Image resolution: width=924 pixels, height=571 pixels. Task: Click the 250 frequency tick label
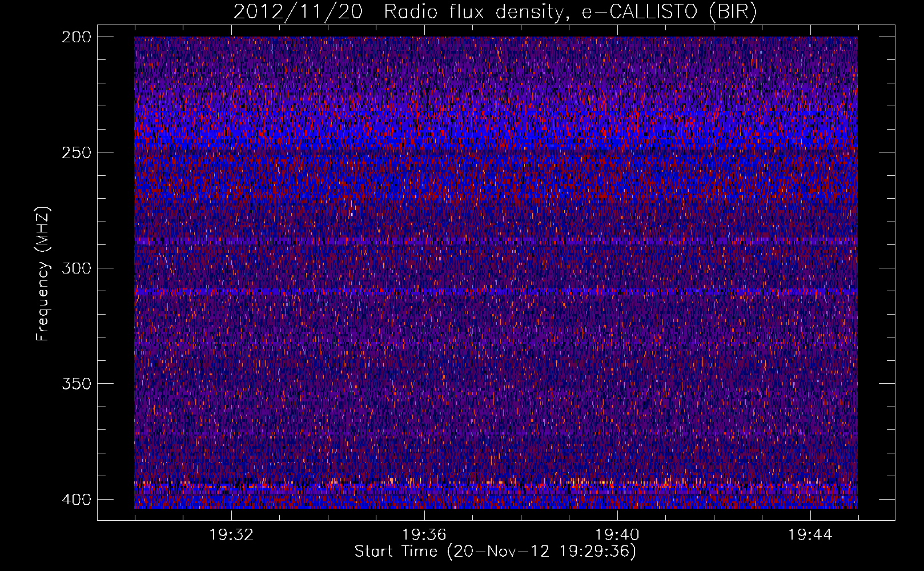click(76, 152)
